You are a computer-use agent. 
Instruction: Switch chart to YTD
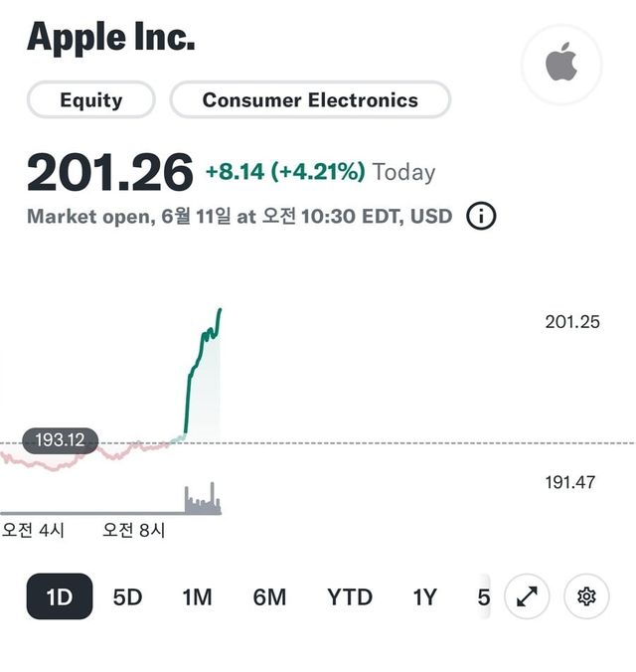point(350,596)
